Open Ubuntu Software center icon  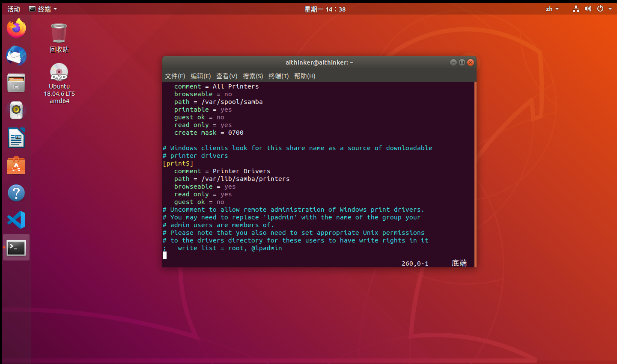[16, 165]
